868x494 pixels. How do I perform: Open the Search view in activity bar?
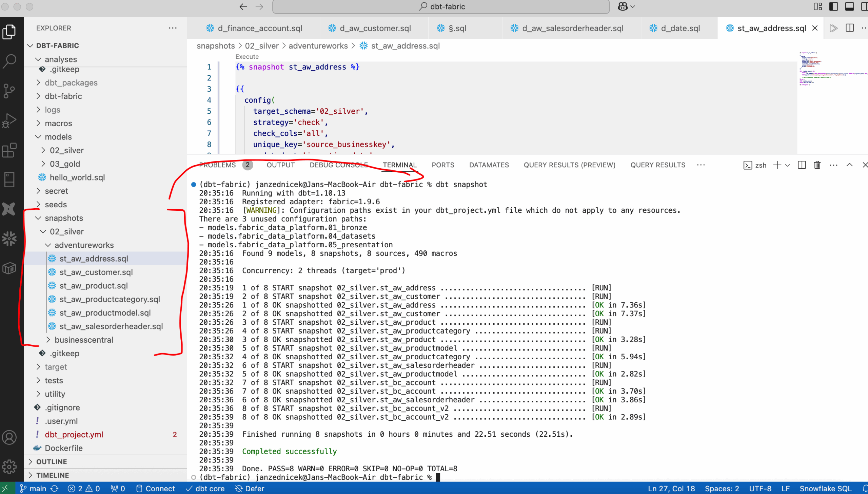(9, 61)
